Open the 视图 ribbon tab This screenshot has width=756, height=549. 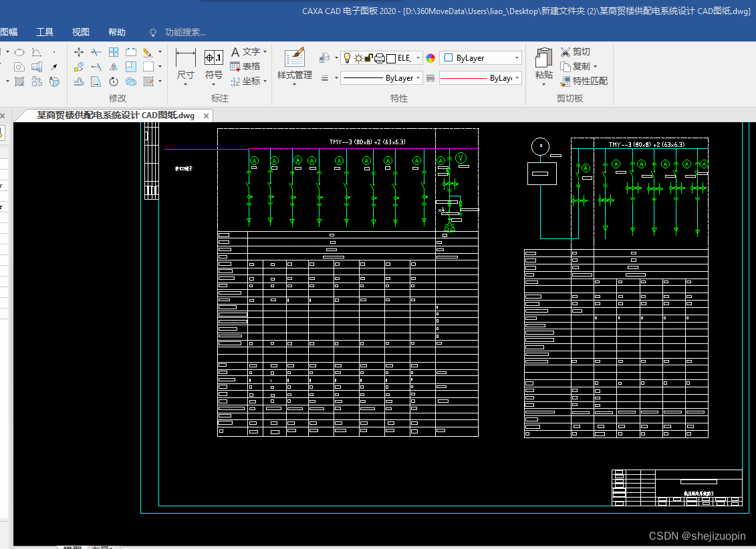[80, 32]
